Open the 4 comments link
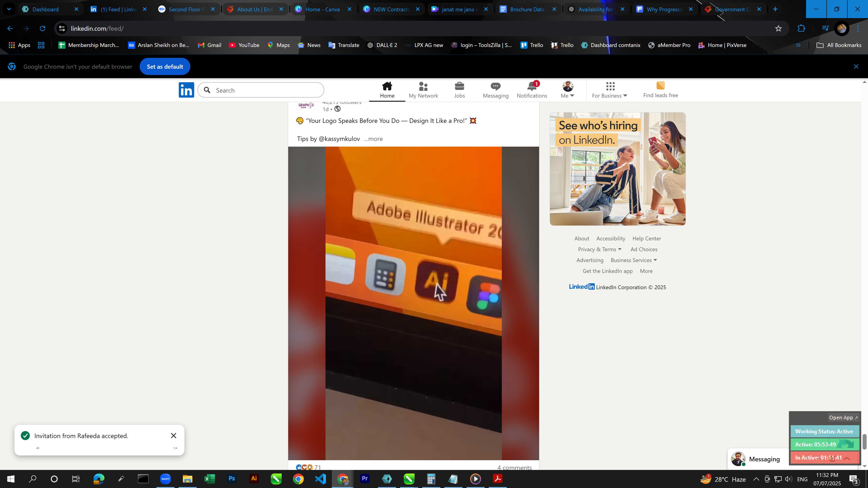Screen dimensions: 868x488 pyautogui.click(x=514, y=467)
